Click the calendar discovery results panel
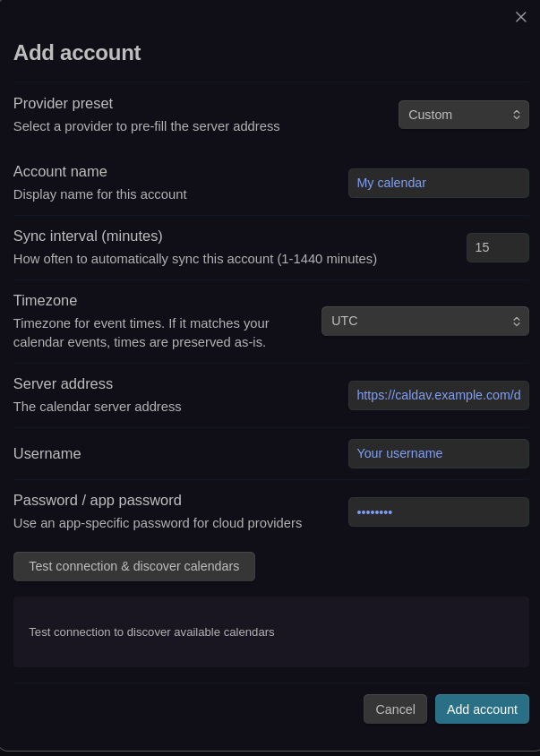This screenshot has width=540, height=756. 270,631
